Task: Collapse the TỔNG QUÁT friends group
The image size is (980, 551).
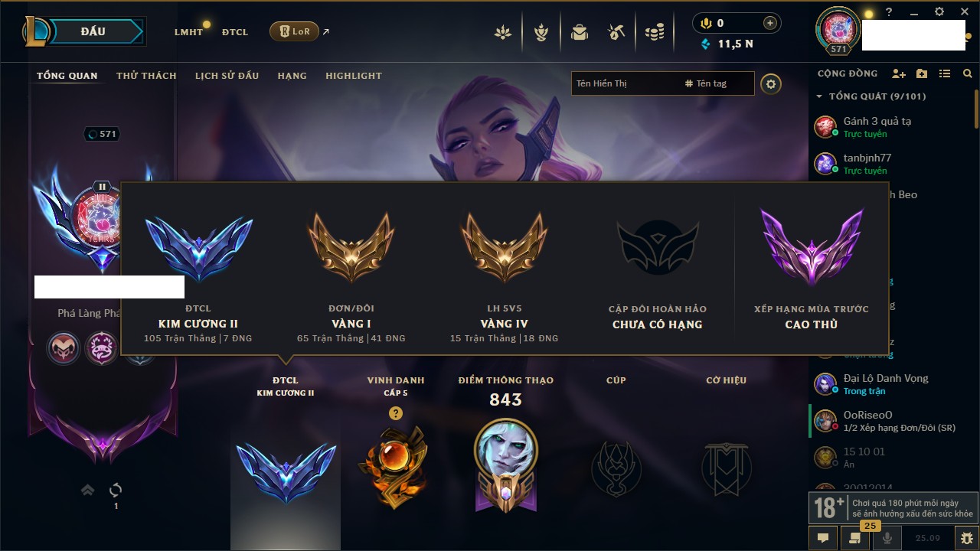Action: click(819, 96)
